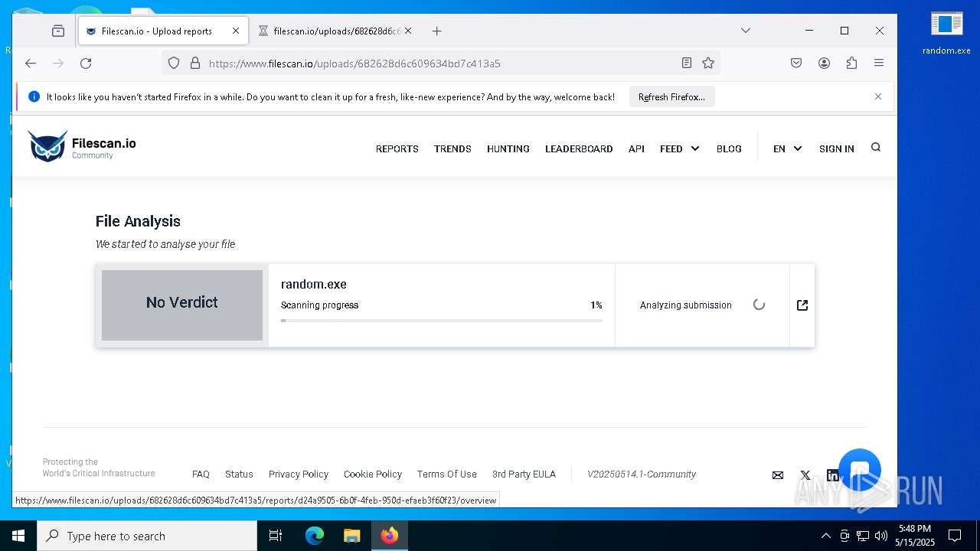Screen dimensions: 980x551
Task: Open the API menu item
Action: click(x=636, y=148)
